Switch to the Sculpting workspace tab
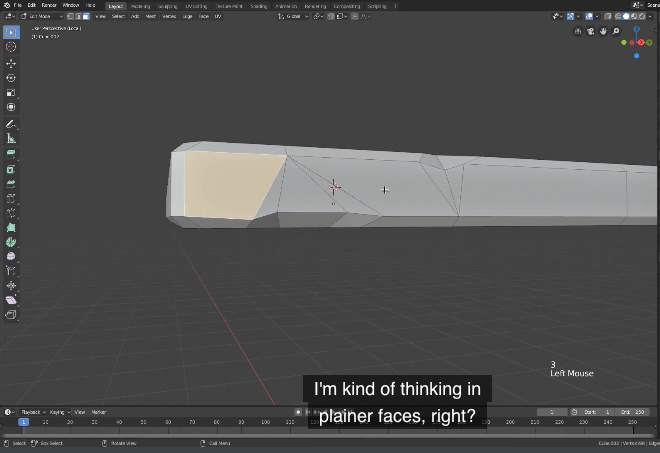Viewport: 660px width, 453px height. point(168,6)
